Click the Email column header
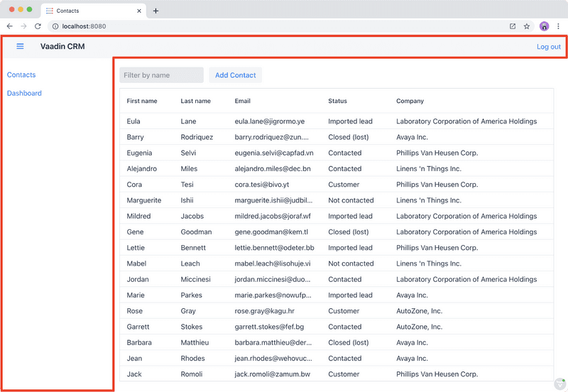Image resolution: width=568 pixels, height=392 pixels. (x=242, y=101)
